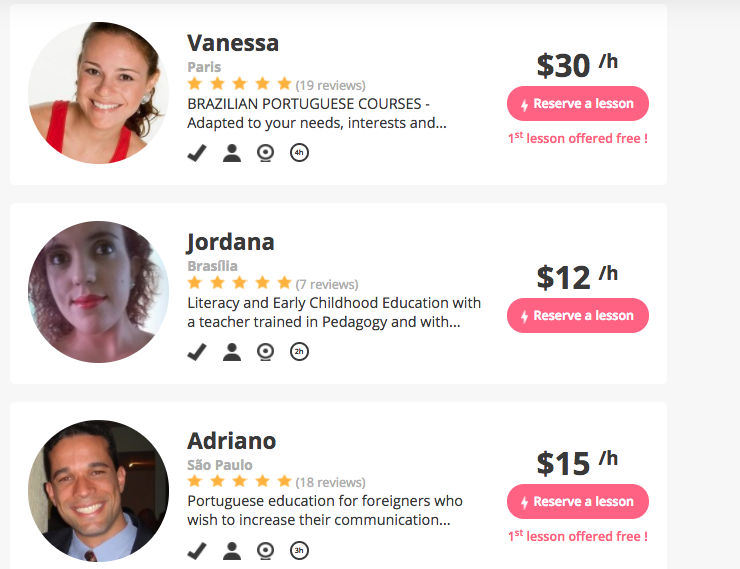Open Jordana's profile photo

click(x=98, y=292)
